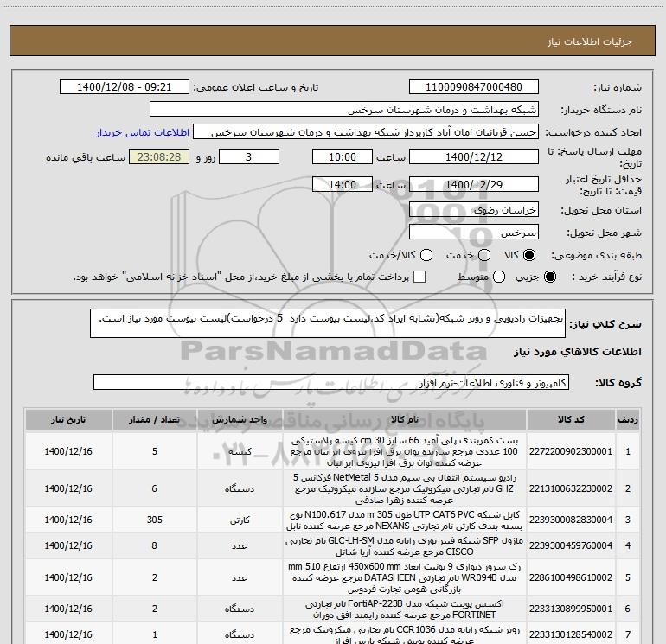
Task: Click item code 2239300082830004
Action: (x=571, y=520)
